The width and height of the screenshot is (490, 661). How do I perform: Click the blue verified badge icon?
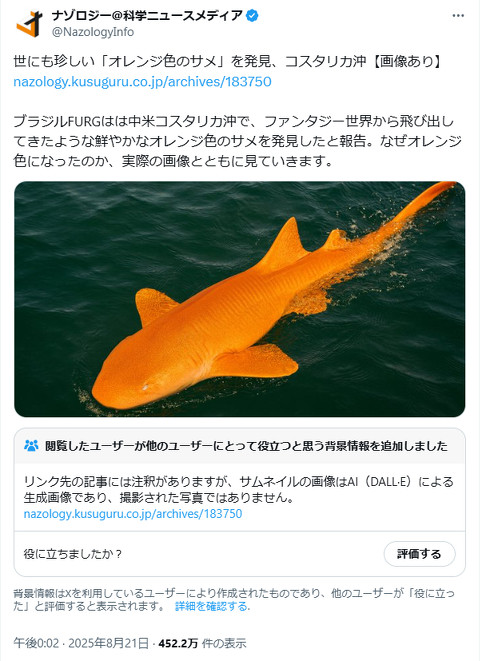pyautogui.click(x=252, y=16)
